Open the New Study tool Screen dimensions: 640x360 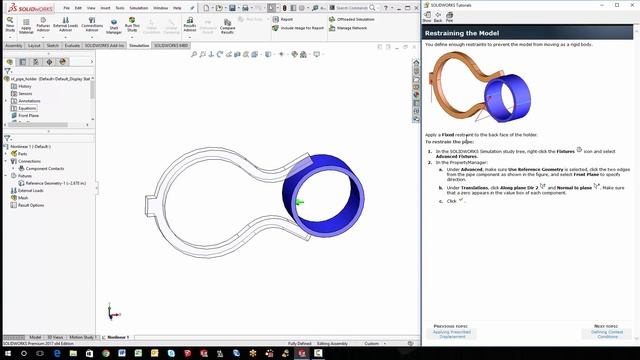point(10,24)
